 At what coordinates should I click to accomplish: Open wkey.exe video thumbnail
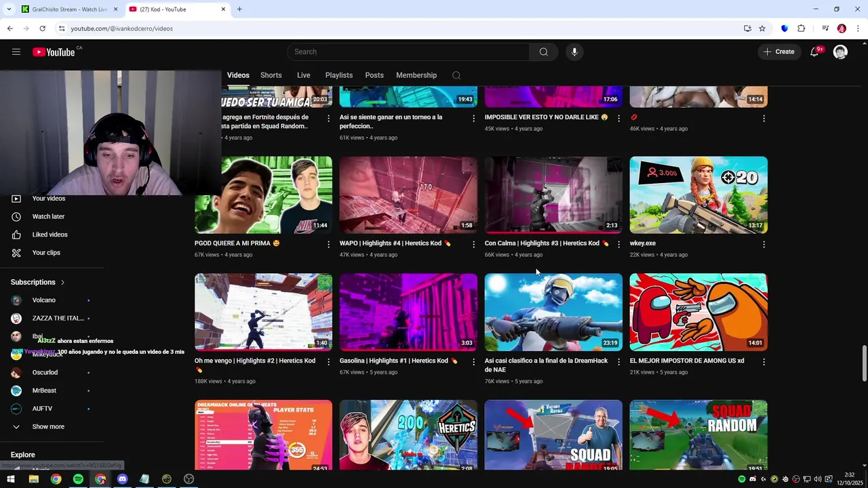pos(698,195)
